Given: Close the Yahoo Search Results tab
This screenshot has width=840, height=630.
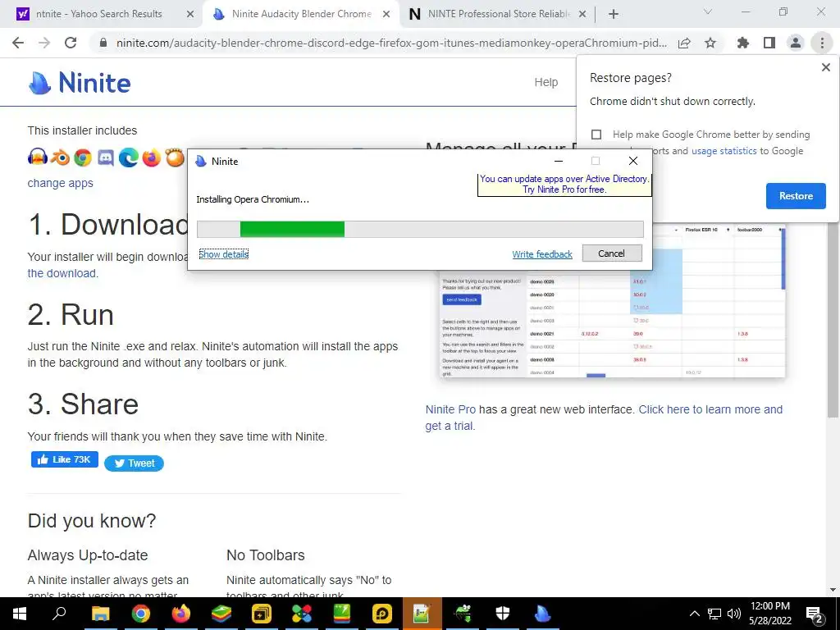Looking at the screenshot, I should click(x=190, y=15).
